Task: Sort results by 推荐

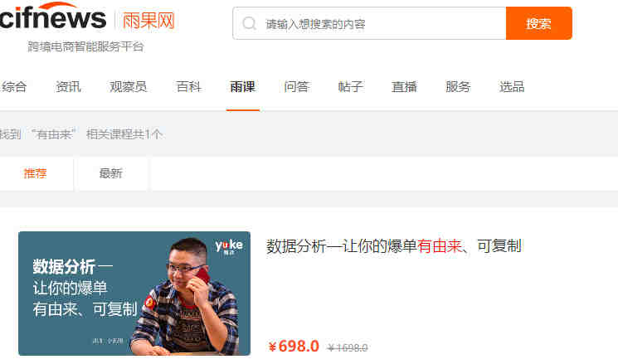Action: click(x=35, y=173)
